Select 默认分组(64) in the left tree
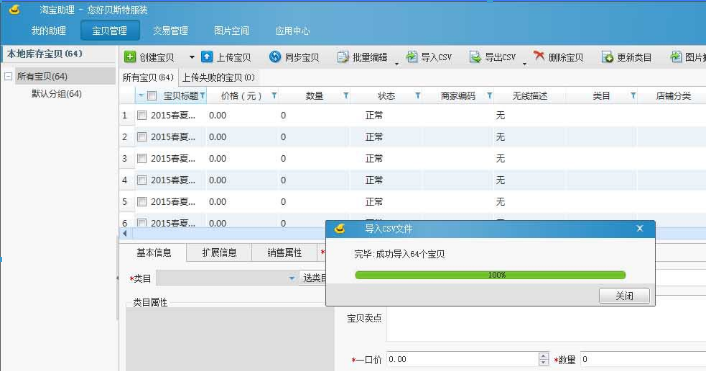 click(x=56, y=94)
